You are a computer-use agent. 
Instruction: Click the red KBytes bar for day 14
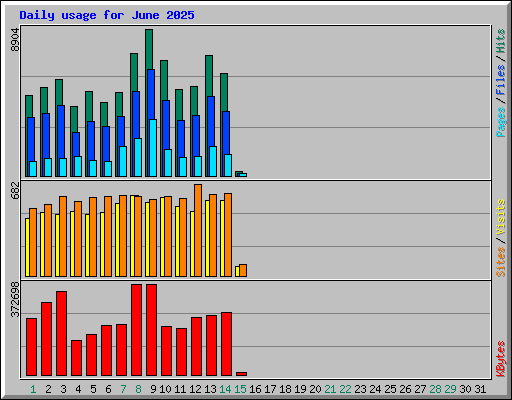pos(226,344)
